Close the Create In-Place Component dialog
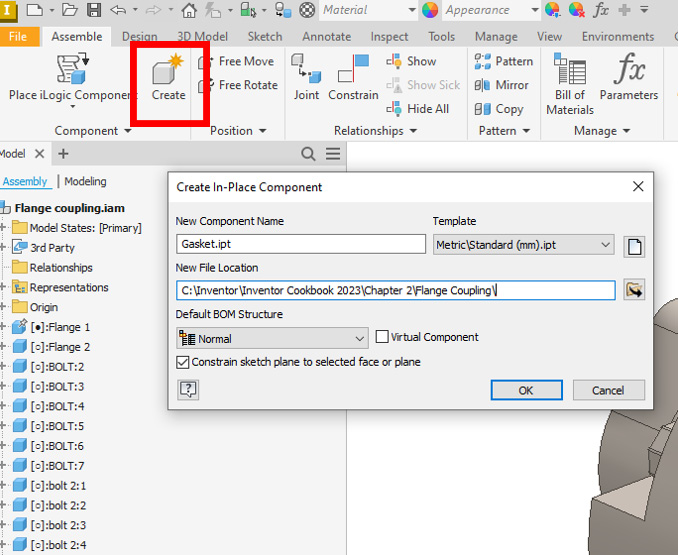678x555 pixels. pos(638,187)
